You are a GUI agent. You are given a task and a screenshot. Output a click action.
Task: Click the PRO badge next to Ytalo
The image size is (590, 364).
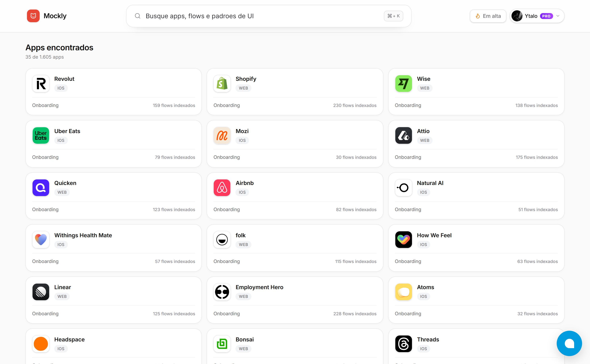coord(546,16)
